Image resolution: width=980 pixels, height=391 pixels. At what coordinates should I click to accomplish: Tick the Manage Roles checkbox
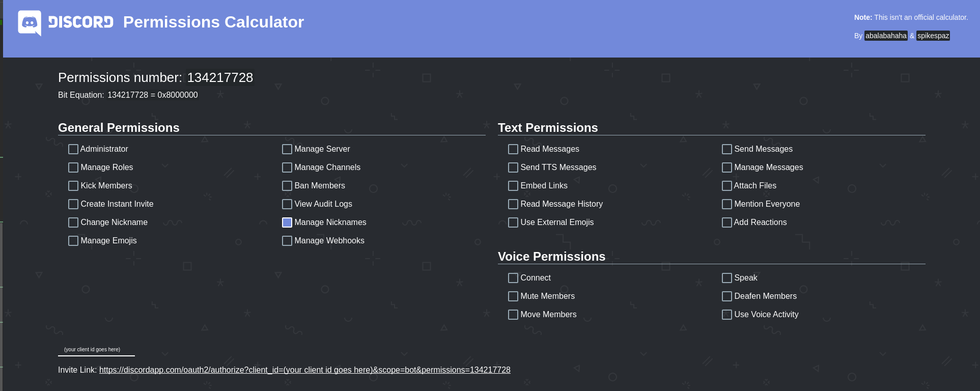(73, 167)
